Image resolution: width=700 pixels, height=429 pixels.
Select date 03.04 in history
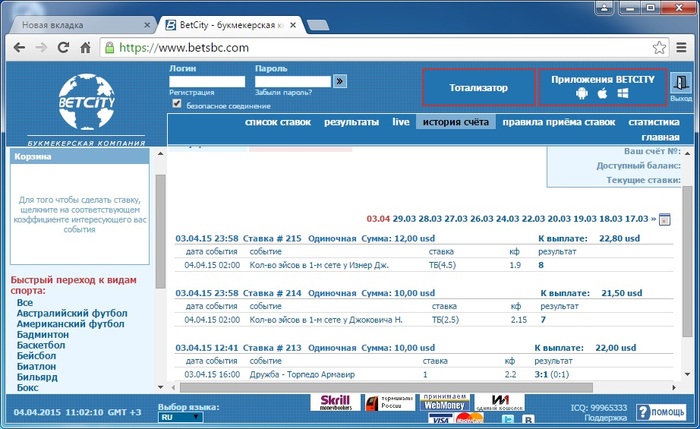click(x=378, y=219)
